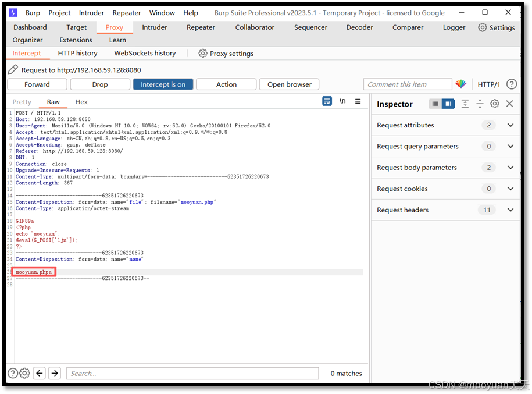
Task: Open search settings gear icon
Action: (24, 373)
